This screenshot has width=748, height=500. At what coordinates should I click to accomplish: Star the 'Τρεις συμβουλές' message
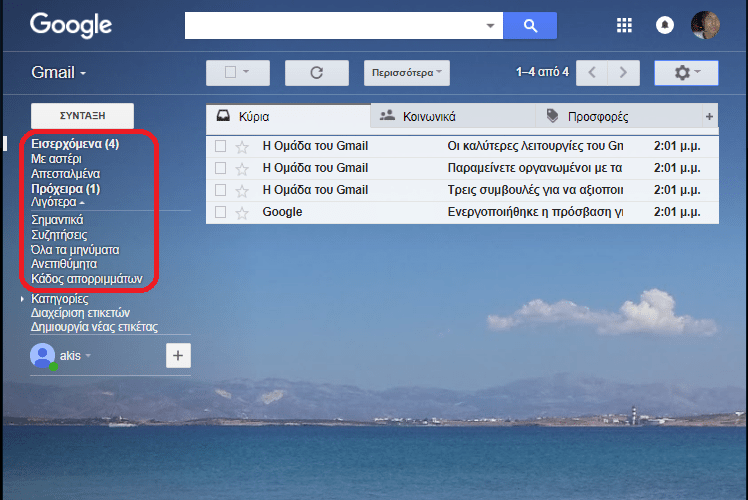point(242,191)
